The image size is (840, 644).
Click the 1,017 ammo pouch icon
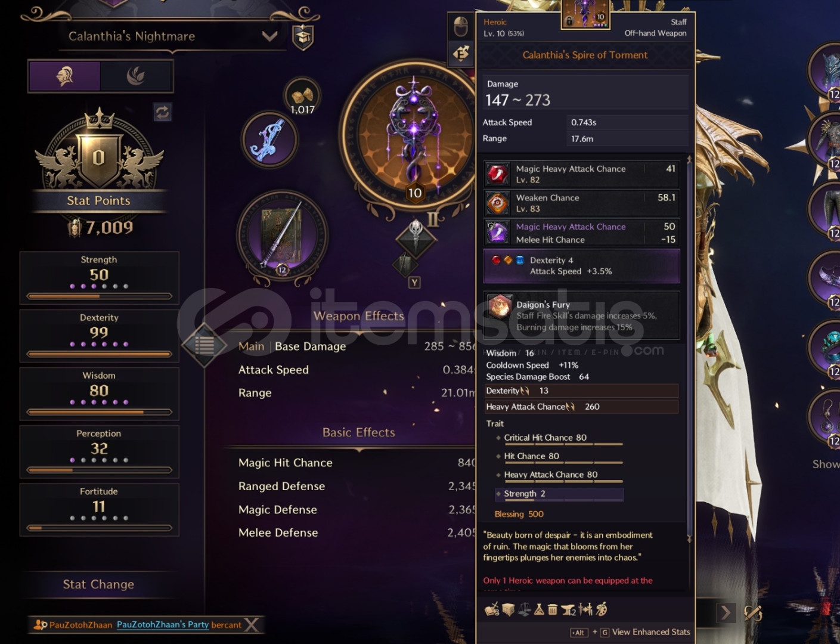pos(302,97)
